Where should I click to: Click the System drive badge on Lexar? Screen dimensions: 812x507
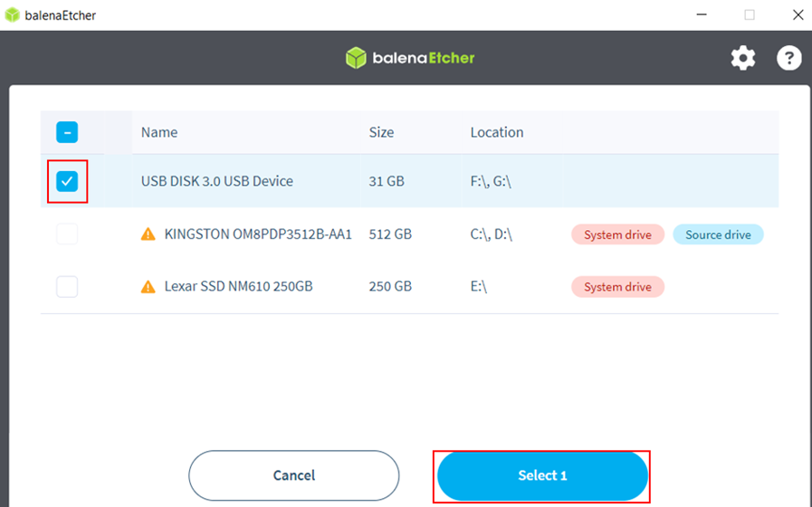pos(617,287)
